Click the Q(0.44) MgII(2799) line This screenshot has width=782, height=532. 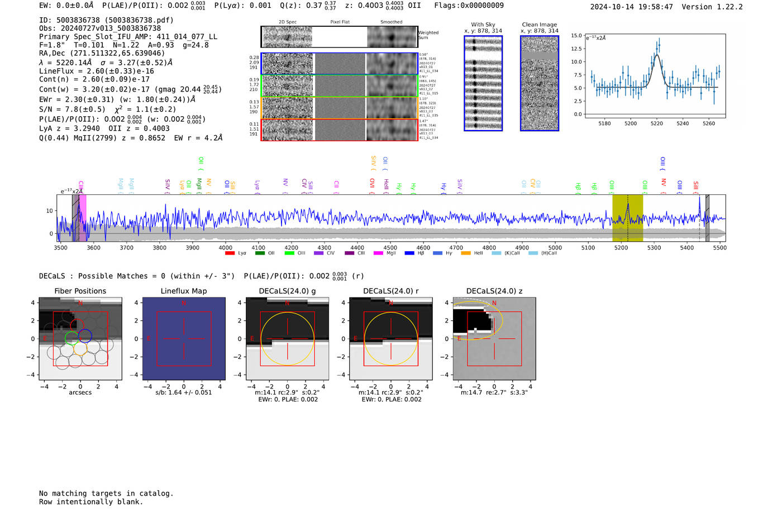click(131, 138)
